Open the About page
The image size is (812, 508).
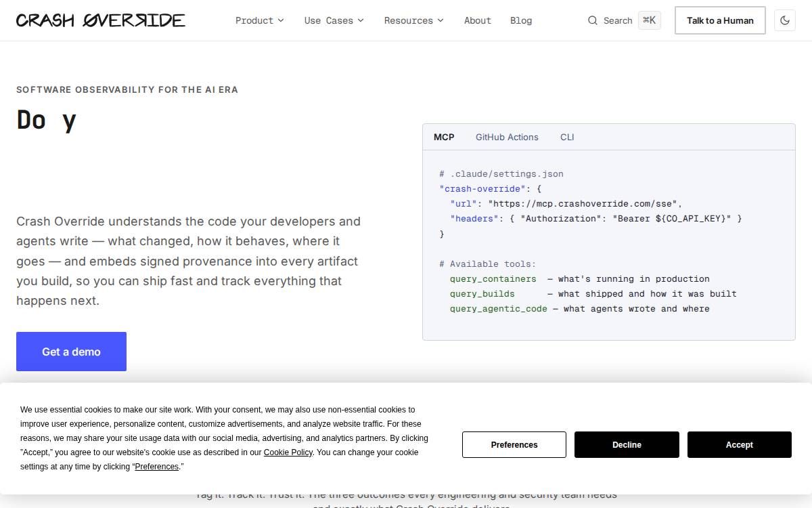click(478, 20)
